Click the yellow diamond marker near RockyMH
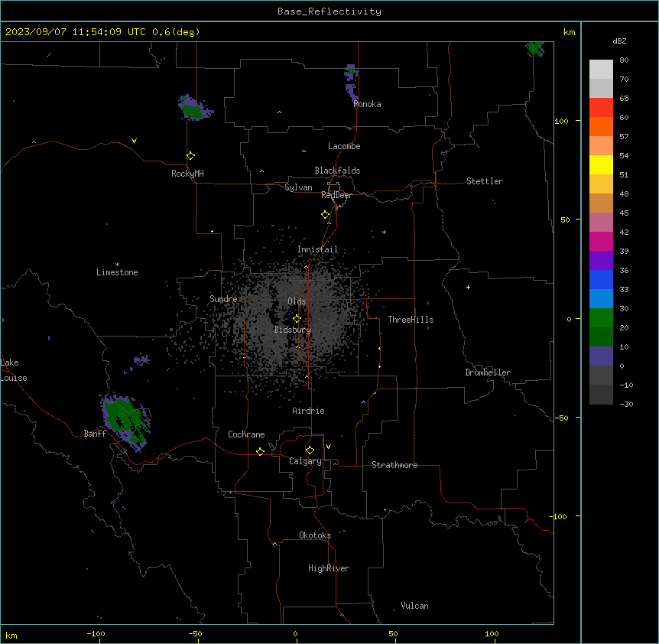 tap(190, 156)
